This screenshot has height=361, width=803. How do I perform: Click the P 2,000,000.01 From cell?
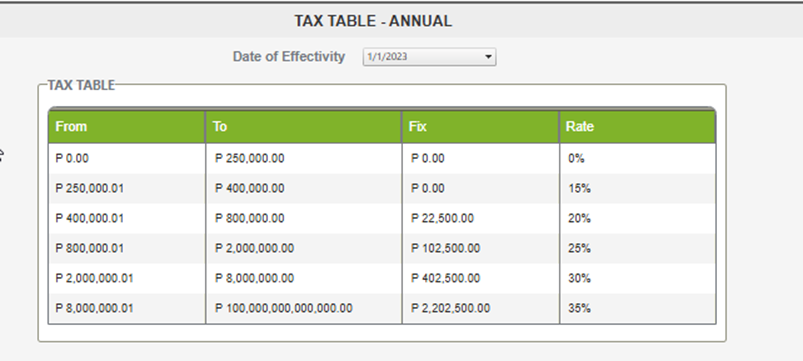pyautogui.click(x=126, y=279)
